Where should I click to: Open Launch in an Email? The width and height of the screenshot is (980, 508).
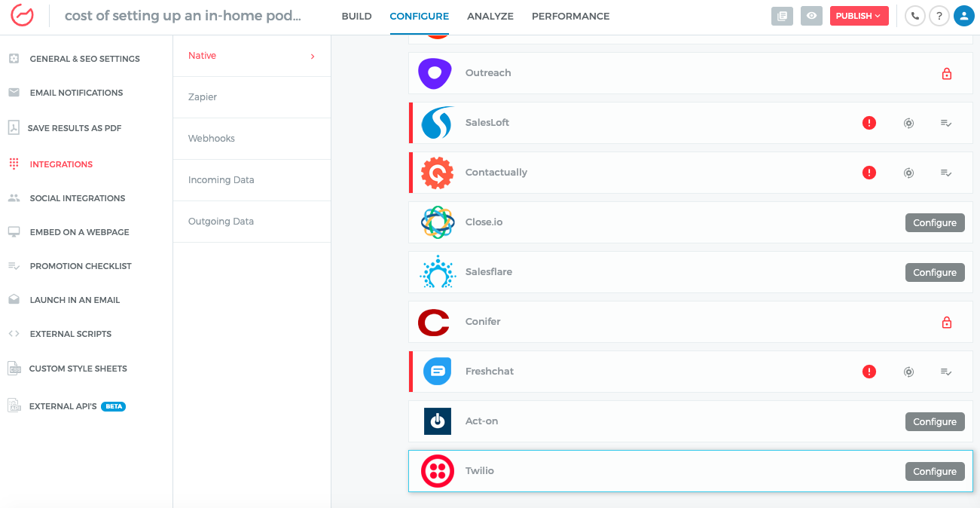(x=75, y=300)
